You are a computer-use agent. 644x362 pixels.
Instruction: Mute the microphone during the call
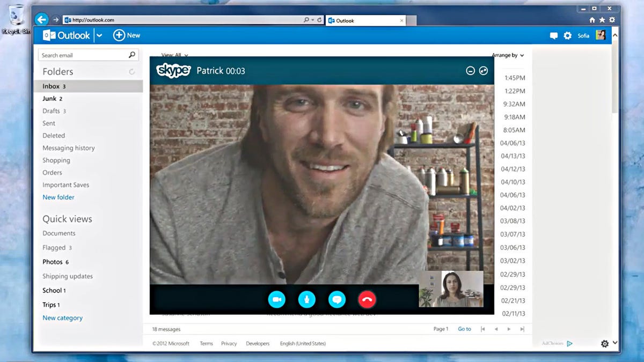click(306, 299)
